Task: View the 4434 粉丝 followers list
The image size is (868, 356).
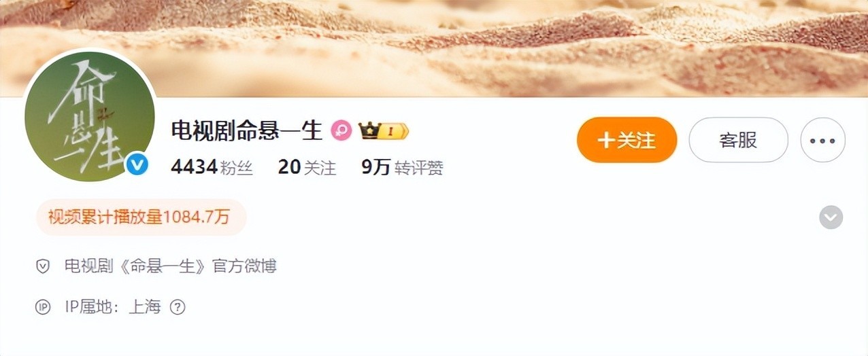Action: (212, 167)
